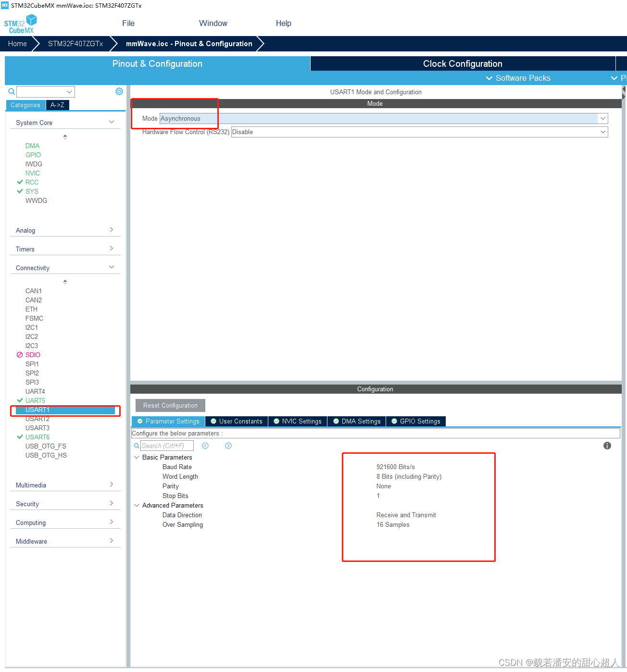This screenshot has height=672, width=627.
Task: Expand the Timers category
Action: pos(112,249)
